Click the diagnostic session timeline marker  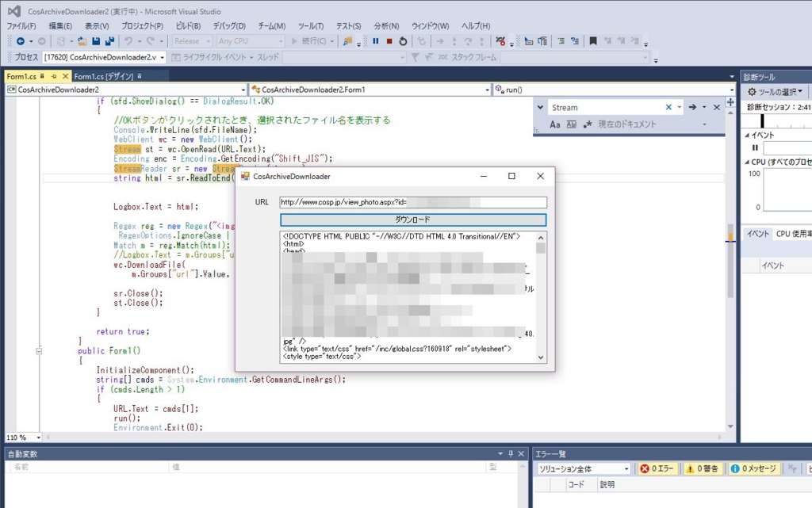coord(762,120)
